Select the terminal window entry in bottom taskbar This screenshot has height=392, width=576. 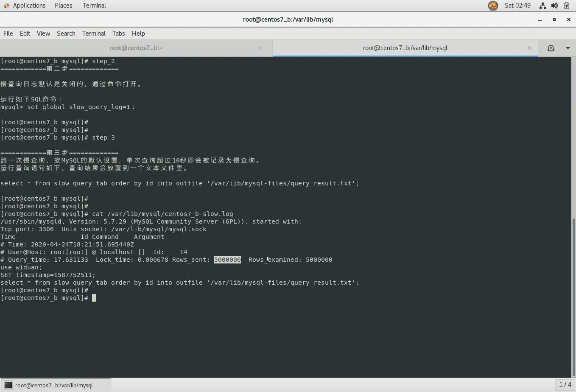tap(53, 385)
